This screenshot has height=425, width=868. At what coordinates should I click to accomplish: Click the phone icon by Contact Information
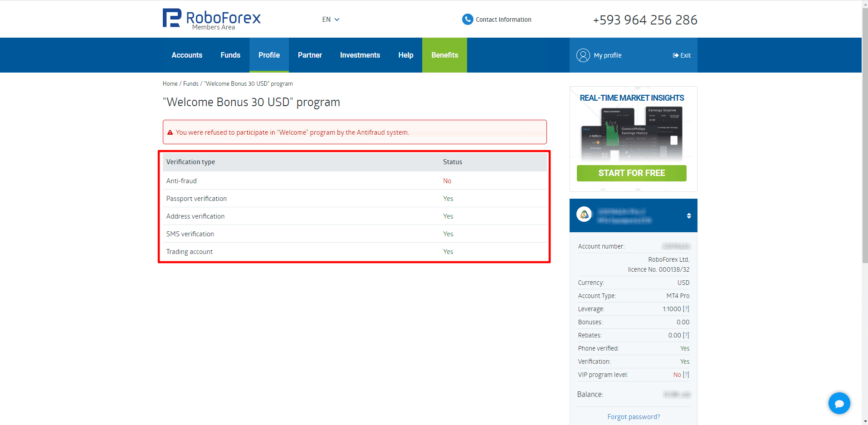click(x=468, y=20)
